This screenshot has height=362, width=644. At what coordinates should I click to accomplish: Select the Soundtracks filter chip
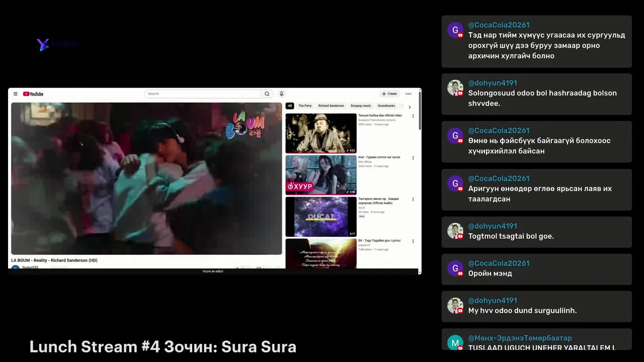tap(386, 106)
